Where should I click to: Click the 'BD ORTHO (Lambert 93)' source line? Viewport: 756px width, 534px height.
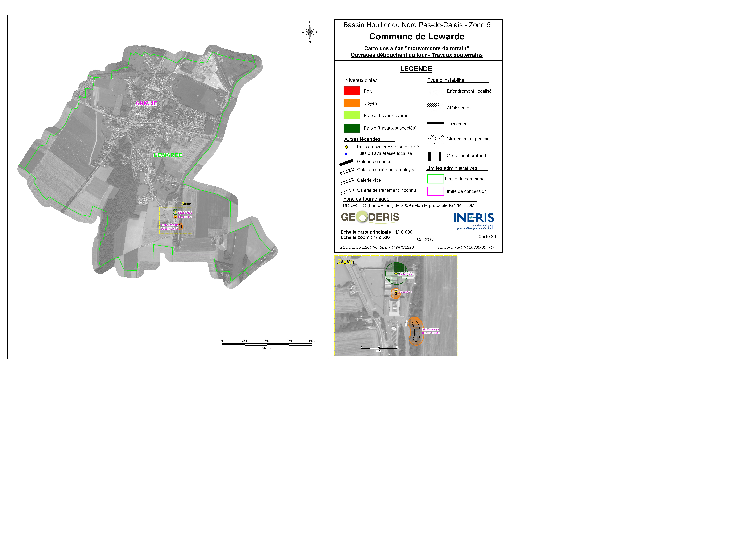click(x=409, y=205)
